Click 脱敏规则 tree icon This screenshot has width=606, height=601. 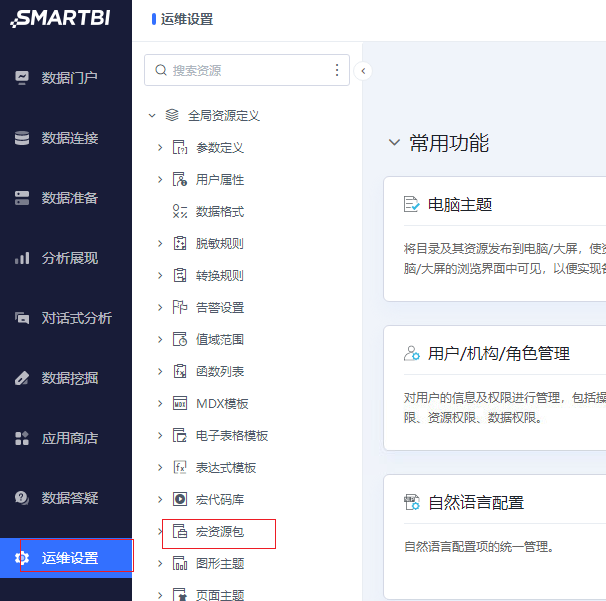tap(180, 243)
